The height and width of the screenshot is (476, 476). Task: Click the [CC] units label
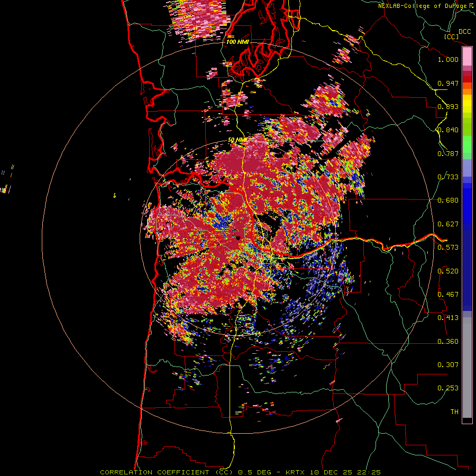tap(451, 36)
